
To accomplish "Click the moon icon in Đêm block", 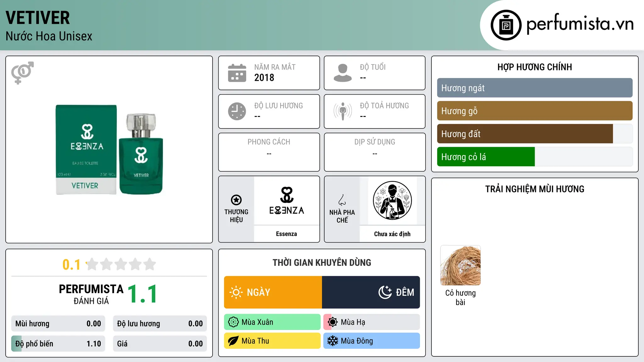I will (x=385, y=292).
